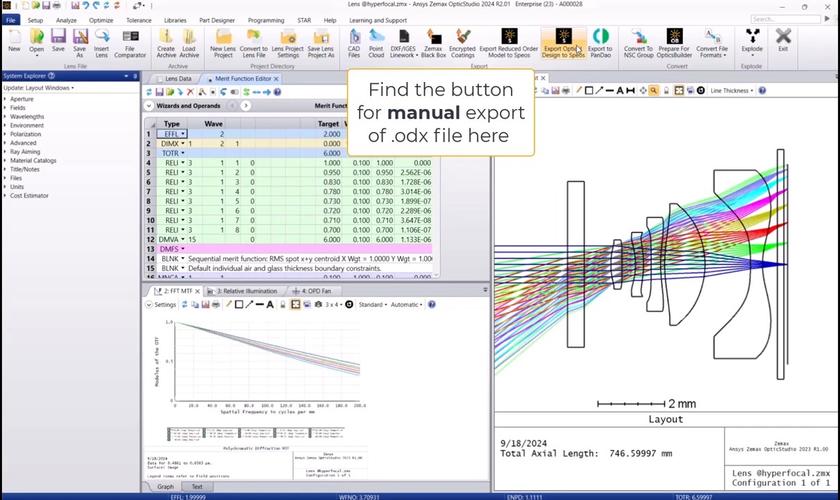Viewport: 840px width, 500px height.
Task: Open the File Comparator tool
Action: 130,43
